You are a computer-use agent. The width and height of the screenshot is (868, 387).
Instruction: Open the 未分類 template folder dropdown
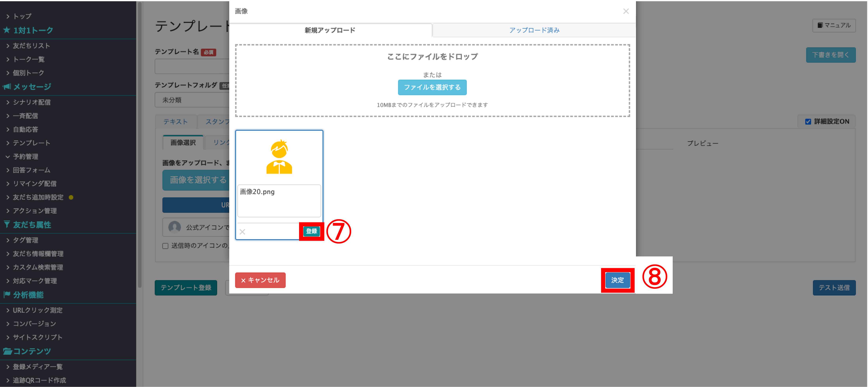192,100
